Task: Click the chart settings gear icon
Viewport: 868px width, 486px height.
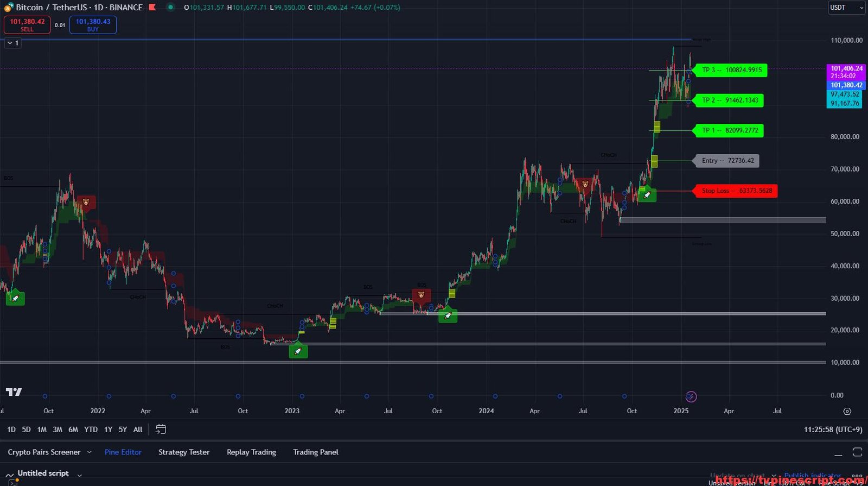Action: 847,411
